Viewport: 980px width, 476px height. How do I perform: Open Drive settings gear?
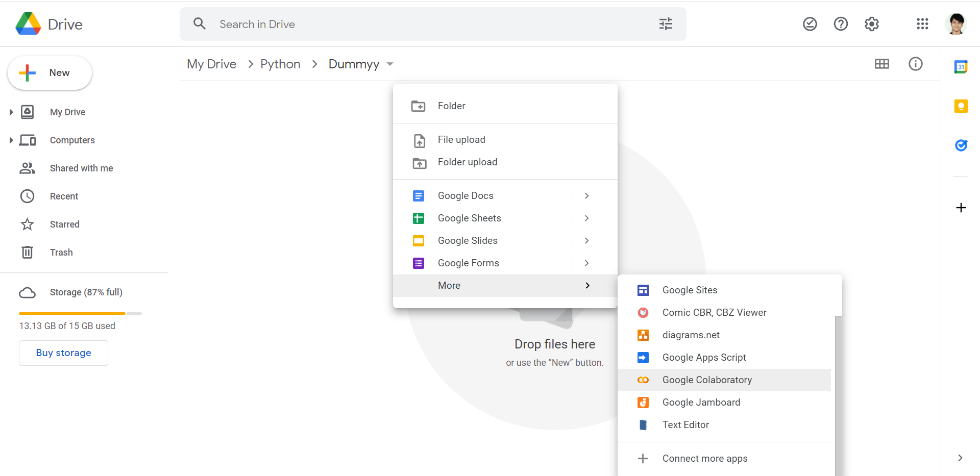point(871,23)
